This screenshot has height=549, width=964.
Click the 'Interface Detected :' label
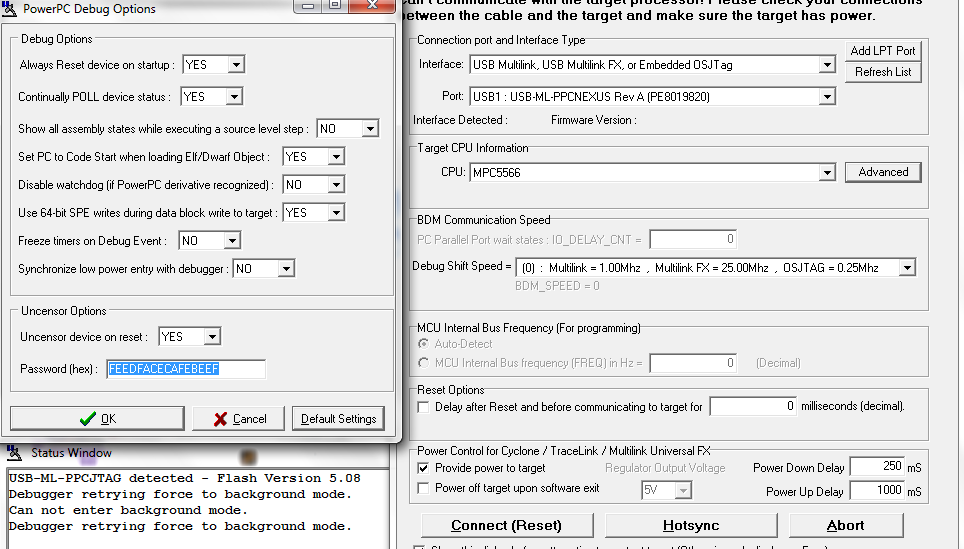(x=460, y=120)
